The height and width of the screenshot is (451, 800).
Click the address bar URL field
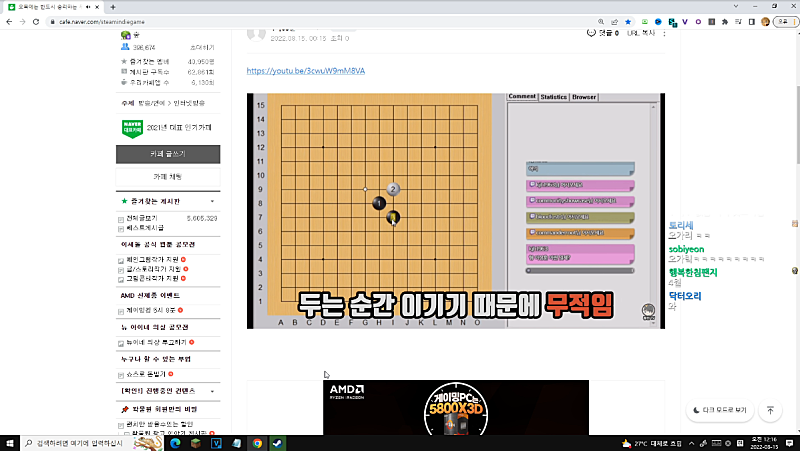tap(321, 22)
